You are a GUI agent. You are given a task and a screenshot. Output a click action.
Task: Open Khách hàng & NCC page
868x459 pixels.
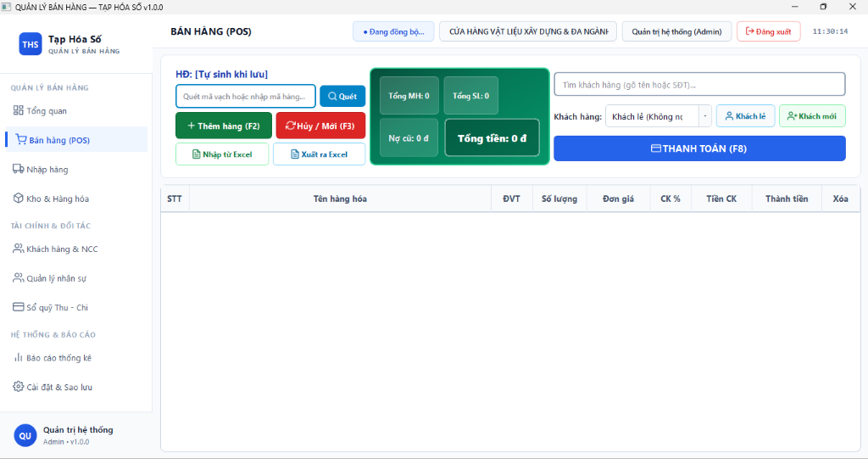[x=76, y=249]
